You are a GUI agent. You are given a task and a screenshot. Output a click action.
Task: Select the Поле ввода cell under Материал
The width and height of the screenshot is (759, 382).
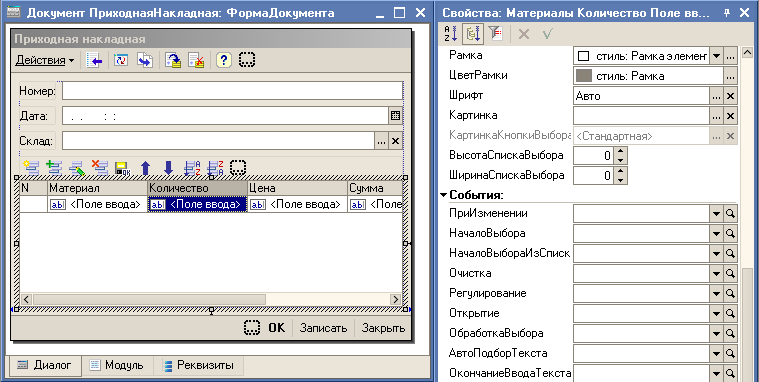point(97,204)
